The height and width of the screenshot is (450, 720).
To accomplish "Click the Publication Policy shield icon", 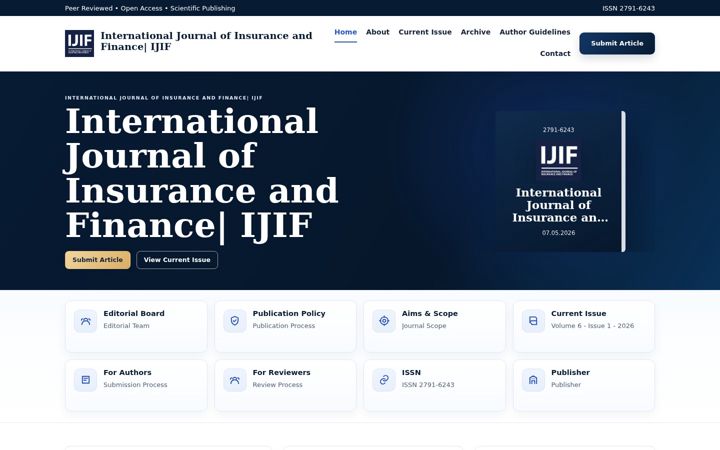I will [235, 321].
